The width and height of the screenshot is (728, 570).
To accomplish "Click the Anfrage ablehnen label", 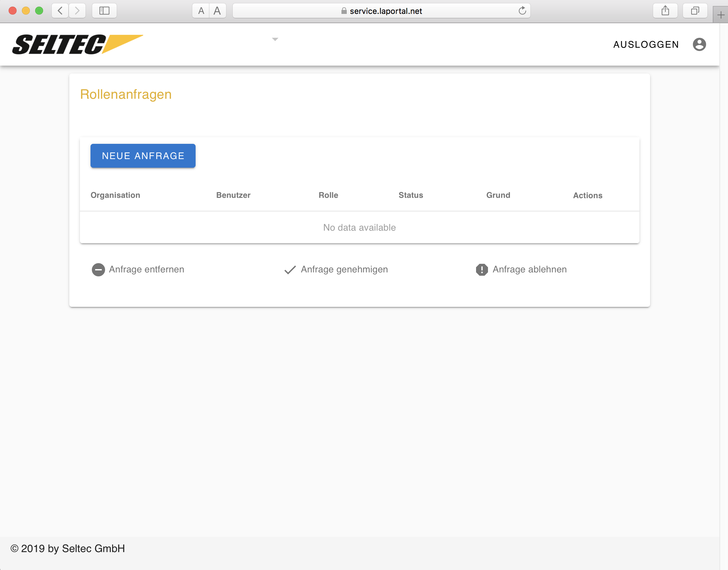I will click(530, 269).
